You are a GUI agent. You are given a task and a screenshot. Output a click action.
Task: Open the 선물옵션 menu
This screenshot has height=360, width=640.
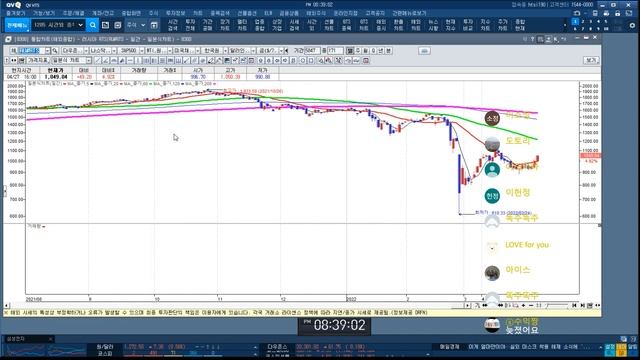[247, 13]
